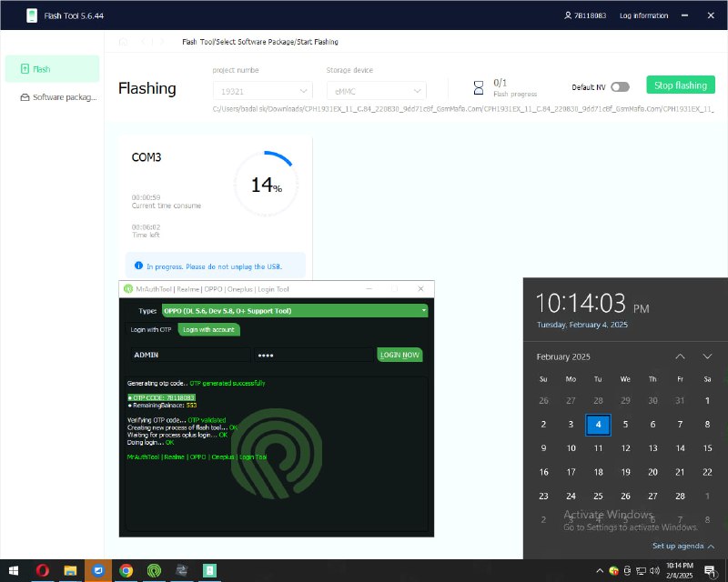Click Set up agenda link
The image size is (728, 582).
(x=682, y=546)
